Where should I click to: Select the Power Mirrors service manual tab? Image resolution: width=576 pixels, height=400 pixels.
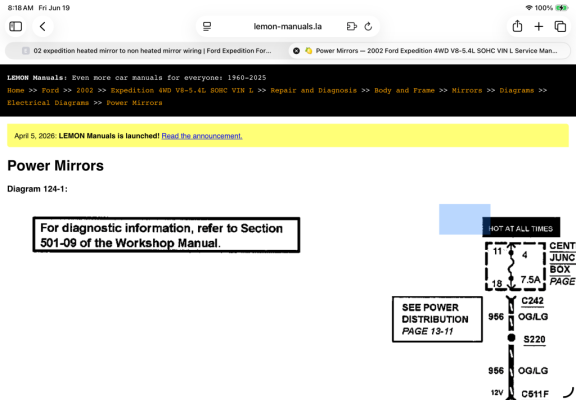coord(430,51)
